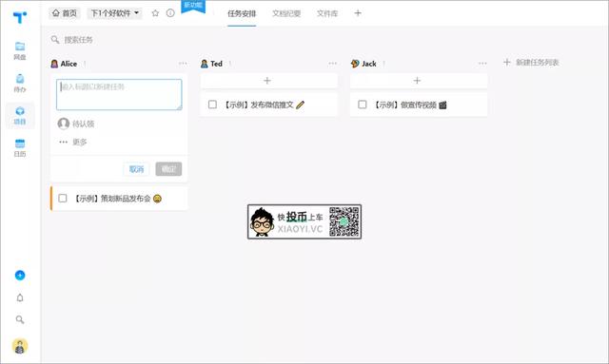
Task: Check the 策划新品发布会 task checkbox
Action: pyautogui.click(x=63, y=199)
